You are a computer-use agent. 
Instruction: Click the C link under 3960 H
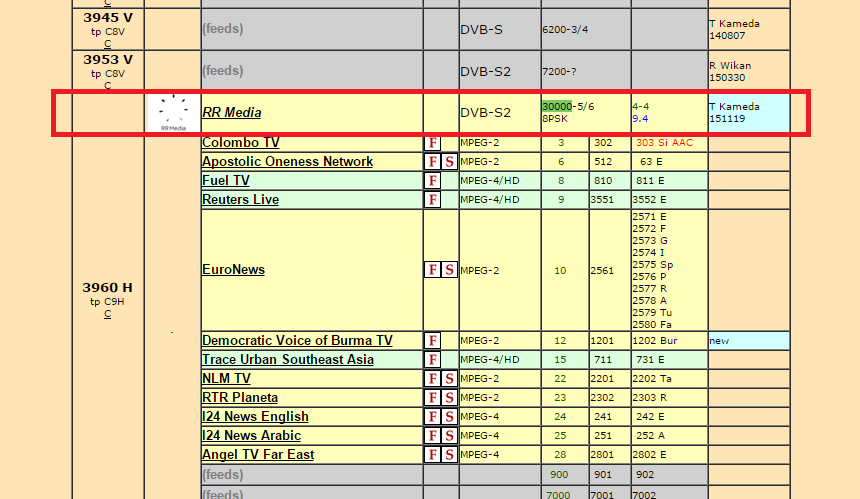pyautogui.click(x=107, y=314)
